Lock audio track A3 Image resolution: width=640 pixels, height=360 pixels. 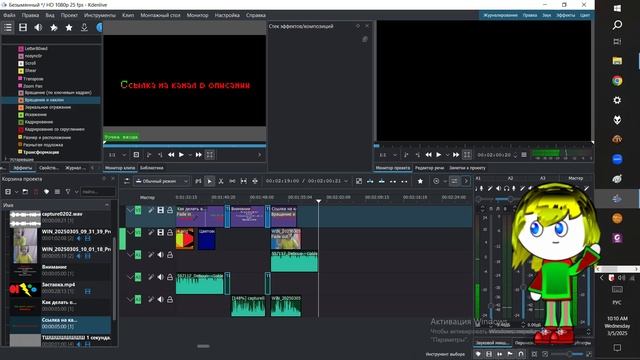point(170,300)
